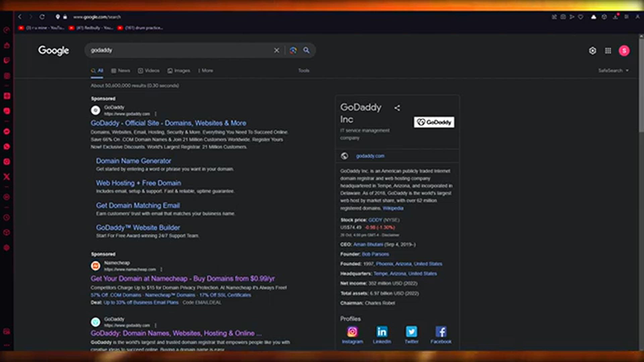Screen dimensions: 644x362
Task: Open the first YouTube bookmark
Action: click(x=42, y=28)
